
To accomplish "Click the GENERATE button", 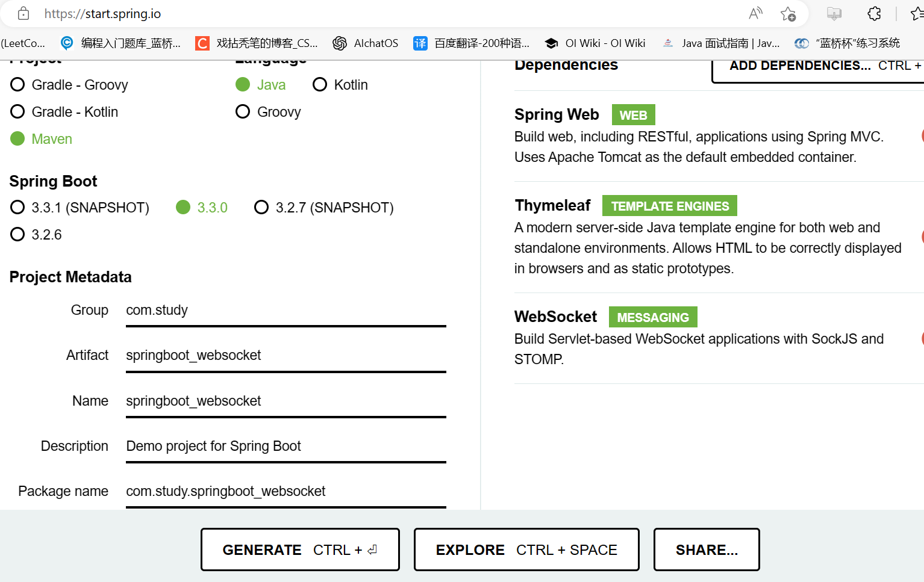I will pos(299,549).
